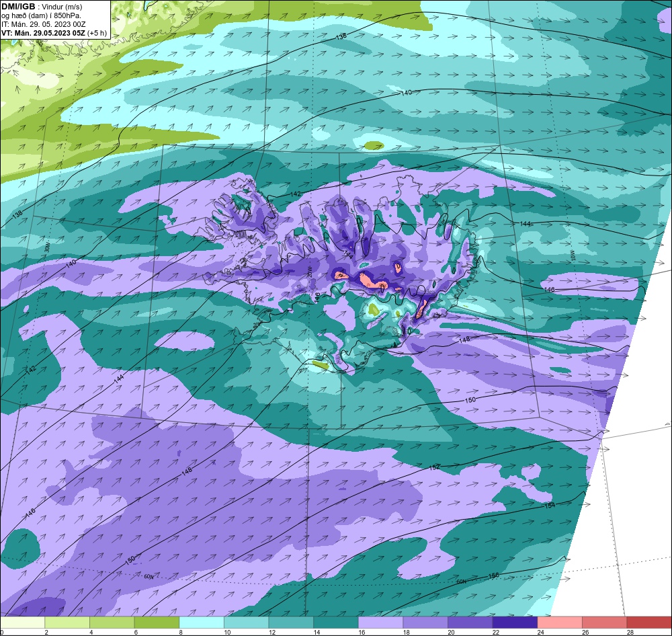The width and height of the screenshot is (672, 636).
Task: Click the turquoise 10–12 m/s legend swatch
Action: (x=247, y=623)
